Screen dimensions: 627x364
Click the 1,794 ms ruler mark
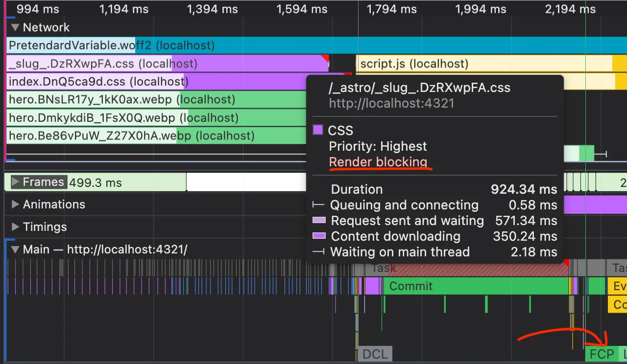(391, 9)
